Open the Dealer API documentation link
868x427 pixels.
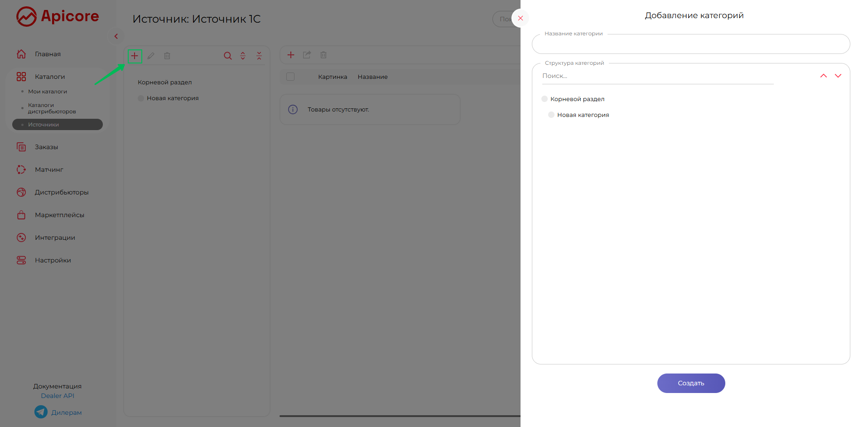[58, 396]
